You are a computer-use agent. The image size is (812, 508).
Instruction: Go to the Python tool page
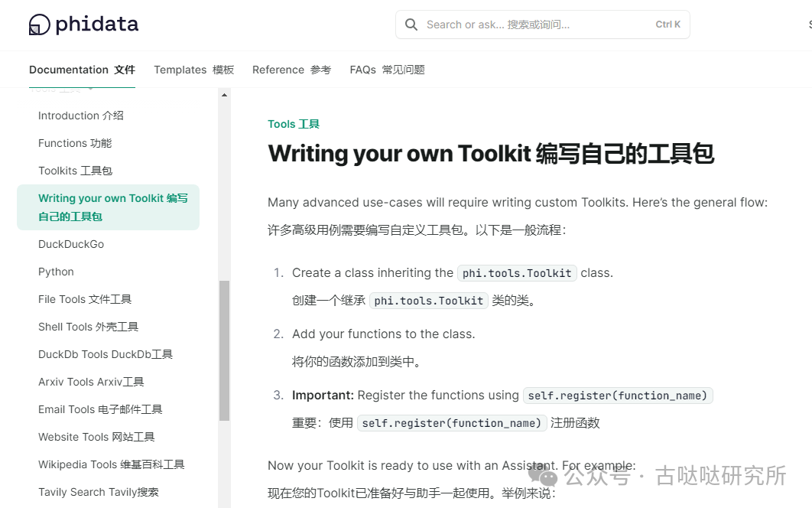(x=56, y=272)
